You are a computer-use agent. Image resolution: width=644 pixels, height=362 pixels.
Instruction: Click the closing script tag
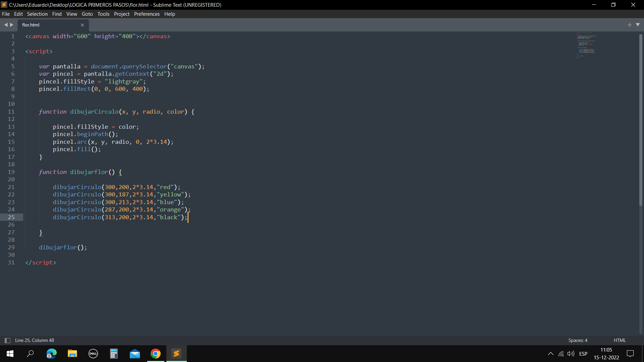pos(41,262)
